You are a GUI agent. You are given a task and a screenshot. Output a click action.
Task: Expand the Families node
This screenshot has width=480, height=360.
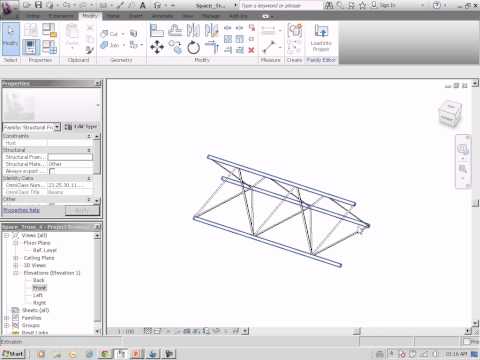coord(6,318)
